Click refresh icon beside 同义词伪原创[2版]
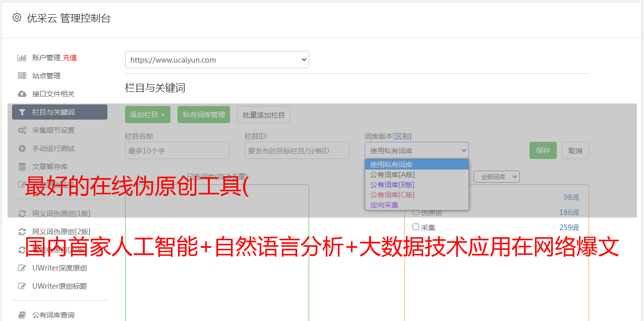 (x=22, y=232)
